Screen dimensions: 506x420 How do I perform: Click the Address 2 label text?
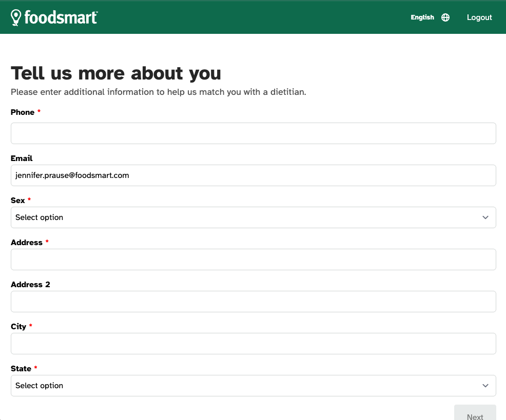click(30, 285)
